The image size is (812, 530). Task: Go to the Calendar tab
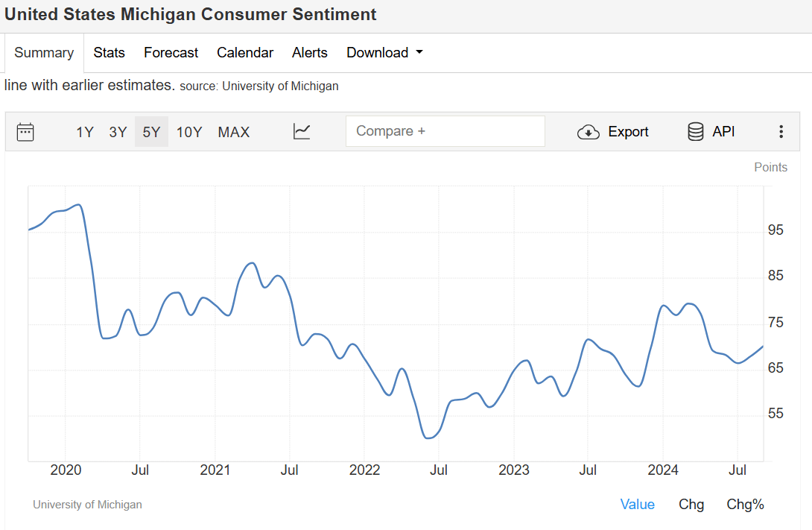click(245, 53)
